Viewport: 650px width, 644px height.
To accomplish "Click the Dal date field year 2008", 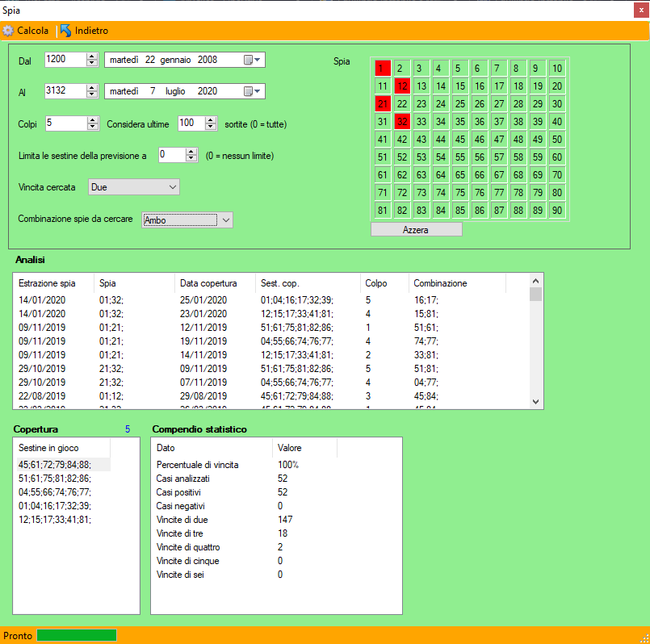I will [x=208, y=60].
